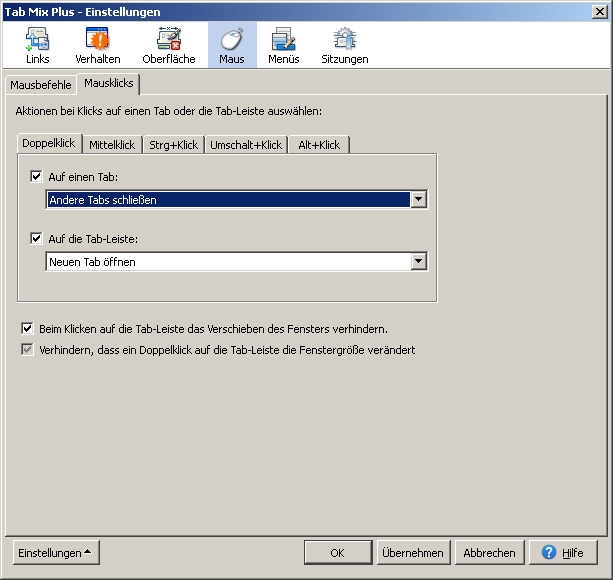Screen dimensions: 613x580
Task: Close the Tab Mix Plus dialog
Action: [600, 12]
